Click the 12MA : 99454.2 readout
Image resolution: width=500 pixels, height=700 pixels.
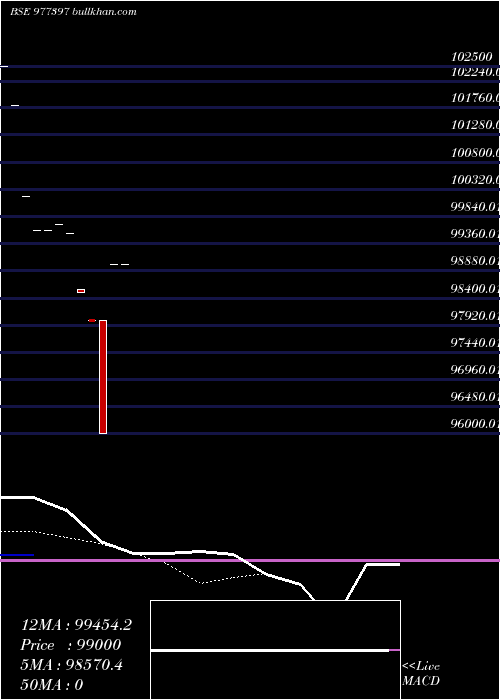point(76,625)
